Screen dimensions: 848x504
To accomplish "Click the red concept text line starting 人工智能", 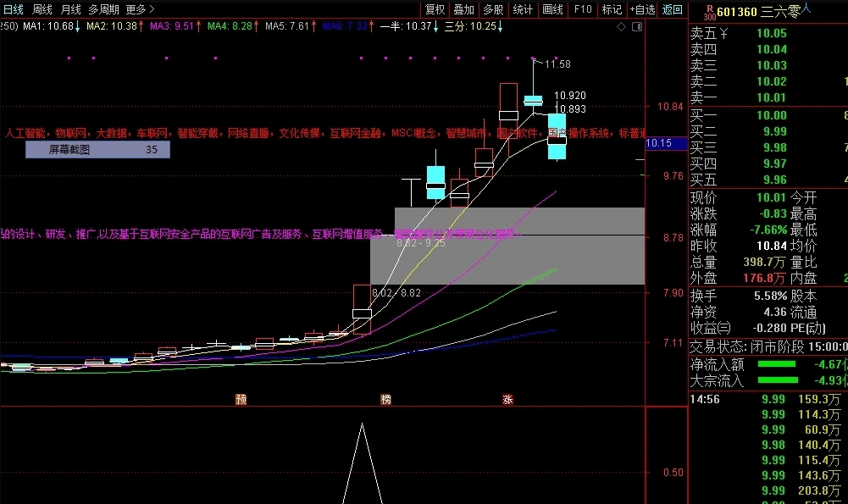I will tap(324, 133).
